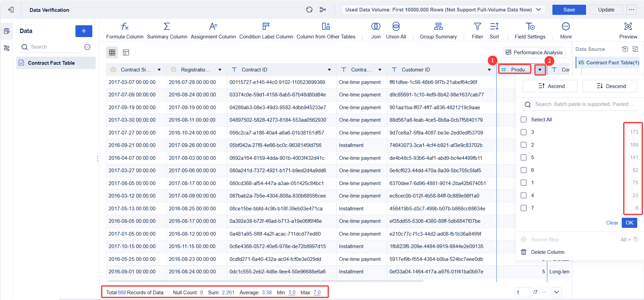
Task: Open Customer ID column dropdown arrow
Action: pos(489,70)
